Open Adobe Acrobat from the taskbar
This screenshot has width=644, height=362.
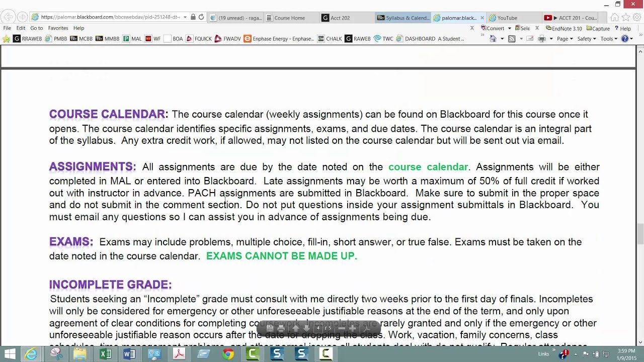point(179,354)
